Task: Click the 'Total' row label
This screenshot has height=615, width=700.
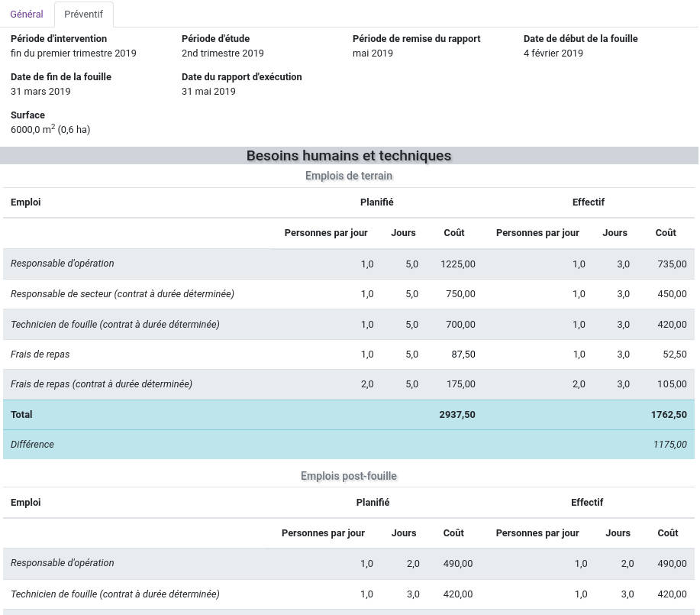Action: (21, 415)
